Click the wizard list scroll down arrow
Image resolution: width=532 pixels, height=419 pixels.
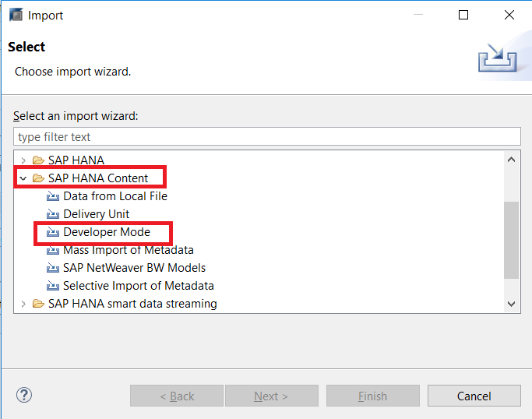[511, 304]
